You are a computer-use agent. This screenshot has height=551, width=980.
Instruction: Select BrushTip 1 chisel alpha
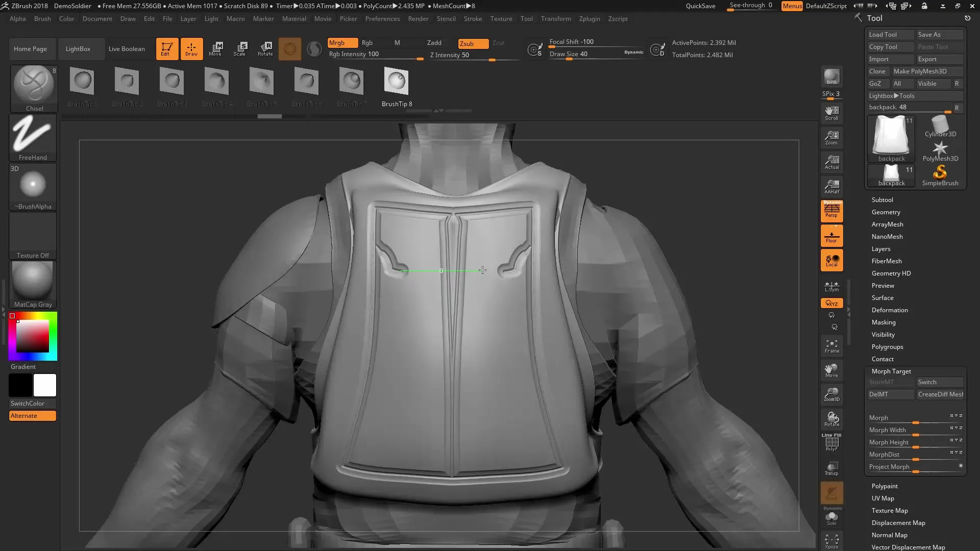point(82,87)
